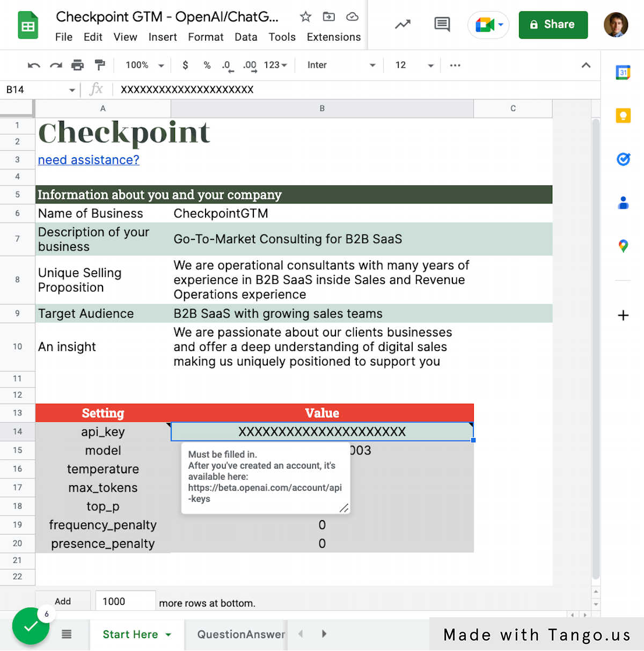The image size is (644, 651).
Task: Print the spreadsheet
Action: point(78,65)
